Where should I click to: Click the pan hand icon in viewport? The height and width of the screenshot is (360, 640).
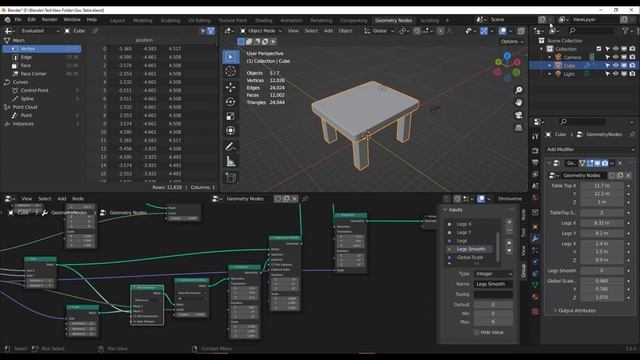point(518,102)
